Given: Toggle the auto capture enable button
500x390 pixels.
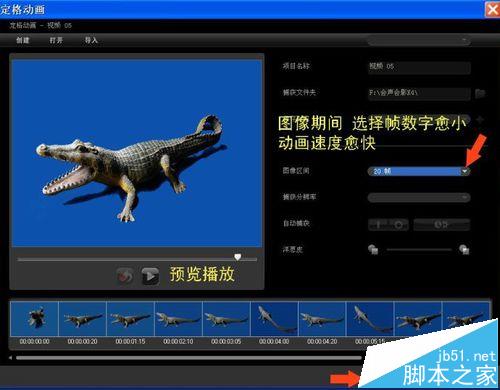Looking at the screenshot, I should click(x=388, y=225).
